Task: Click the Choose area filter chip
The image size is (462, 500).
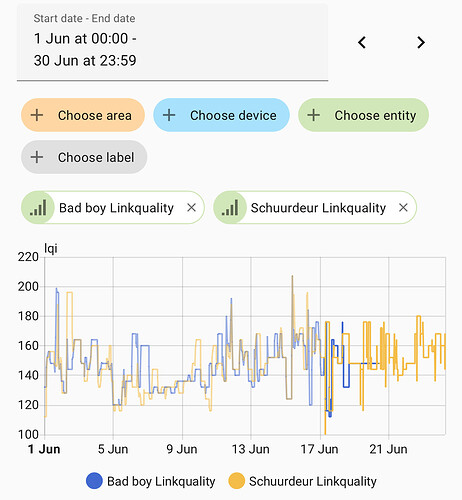Action: 83,115
